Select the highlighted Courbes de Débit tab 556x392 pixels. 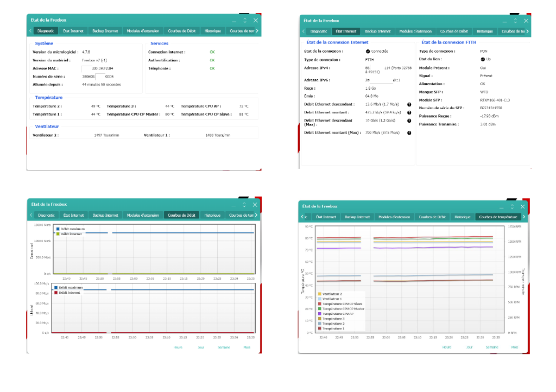tap(181, 215)
